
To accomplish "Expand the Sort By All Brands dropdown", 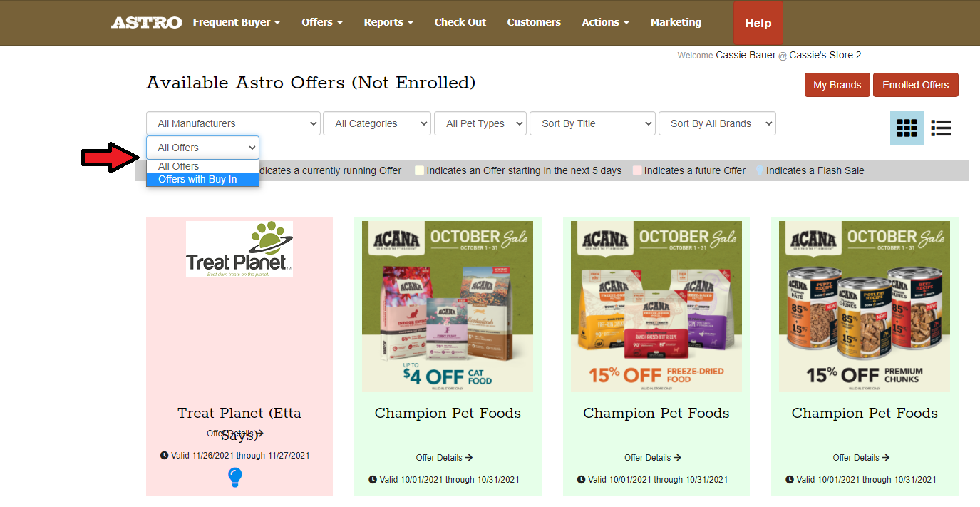I will tap(717, 123).
